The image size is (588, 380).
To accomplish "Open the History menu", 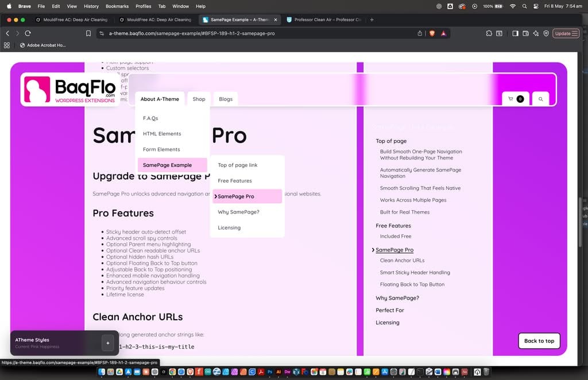I will (x=91, y=6).
